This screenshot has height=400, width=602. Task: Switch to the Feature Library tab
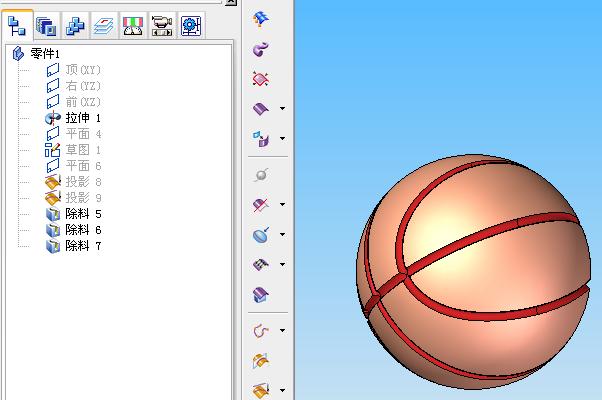point(46,26)
